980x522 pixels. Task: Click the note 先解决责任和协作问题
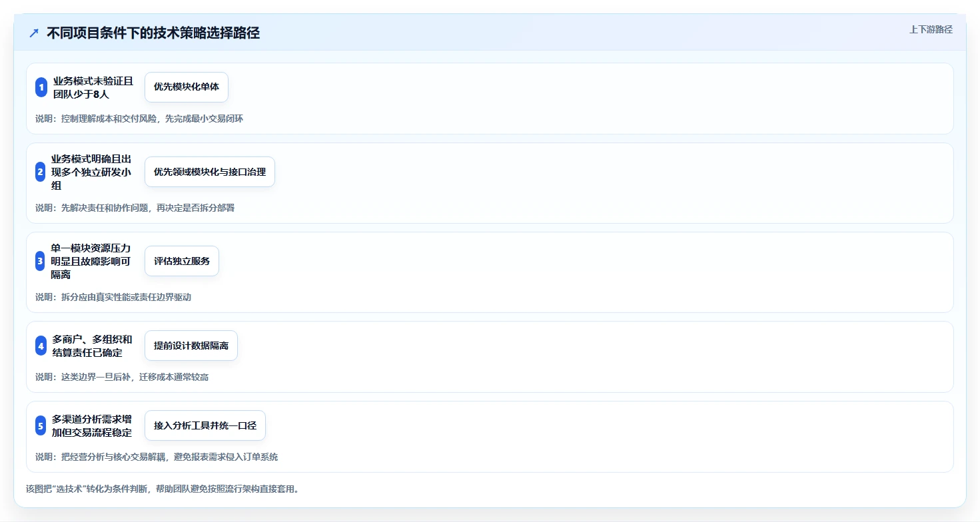pyautogui.click(x=103, y=208)
